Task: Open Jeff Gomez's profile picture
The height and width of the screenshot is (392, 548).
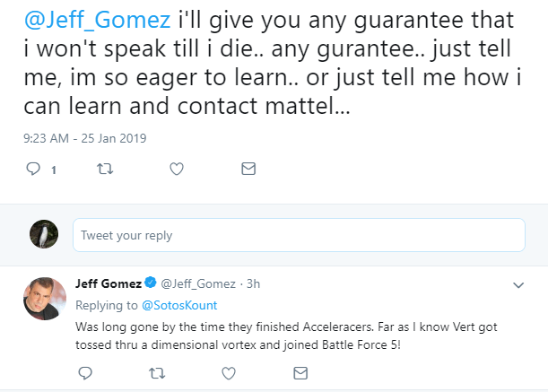Action: click(x=44, y=299)
